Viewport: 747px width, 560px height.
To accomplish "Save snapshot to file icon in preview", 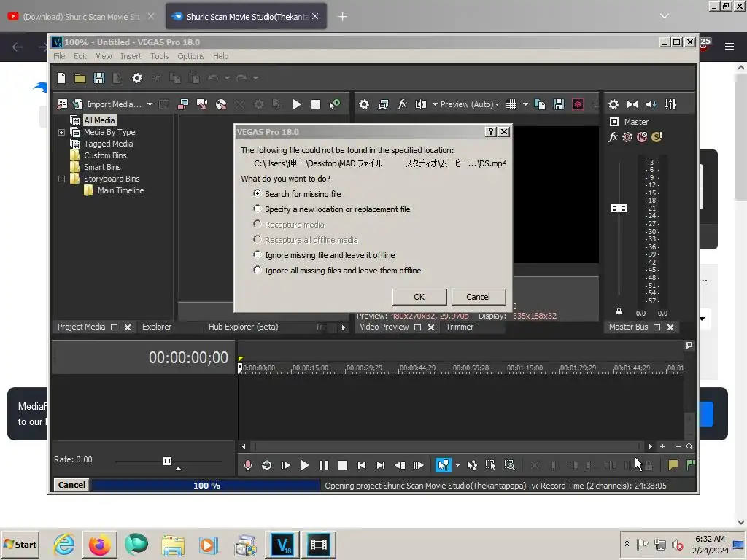I will (x=559, y=104).
